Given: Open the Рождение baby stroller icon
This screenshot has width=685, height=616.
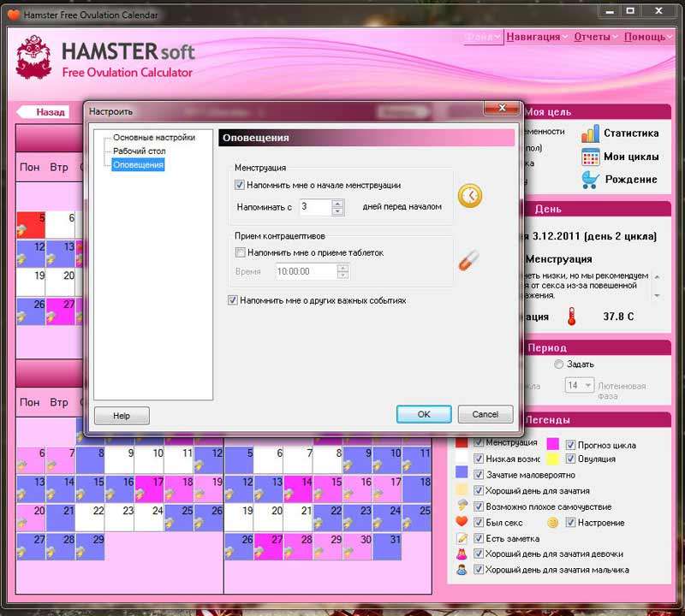Looking at the screenshot, I should coord(590,180).
